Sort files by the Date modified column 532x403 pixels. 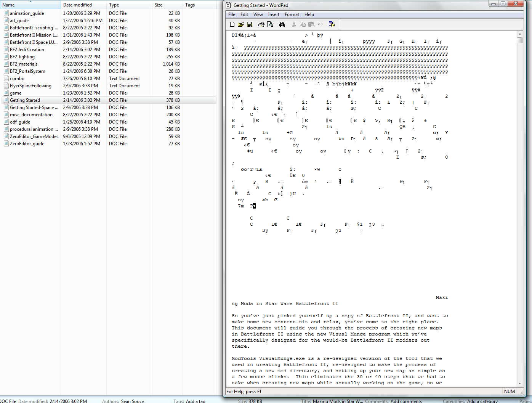tap(83, 5)
